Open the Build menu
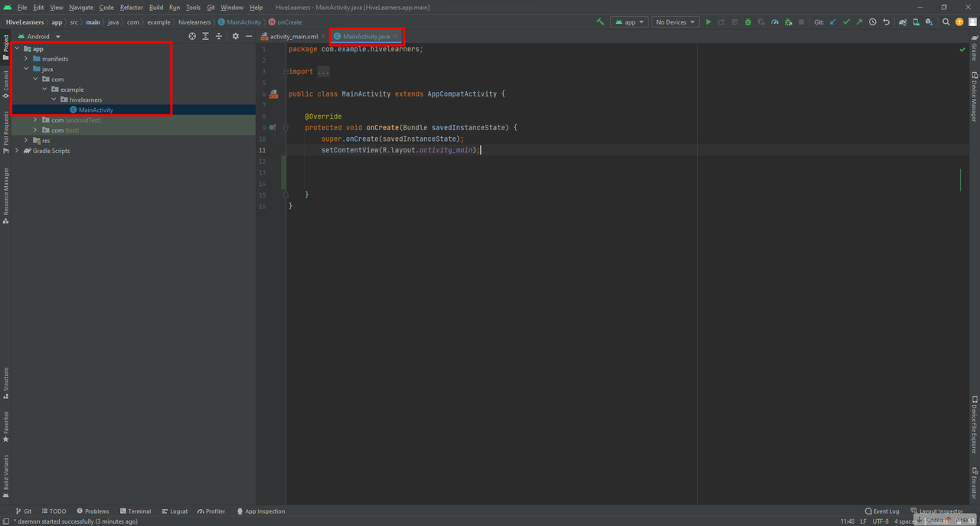The width and height of the screenshot is (980, 526). [x=156, y=7]
